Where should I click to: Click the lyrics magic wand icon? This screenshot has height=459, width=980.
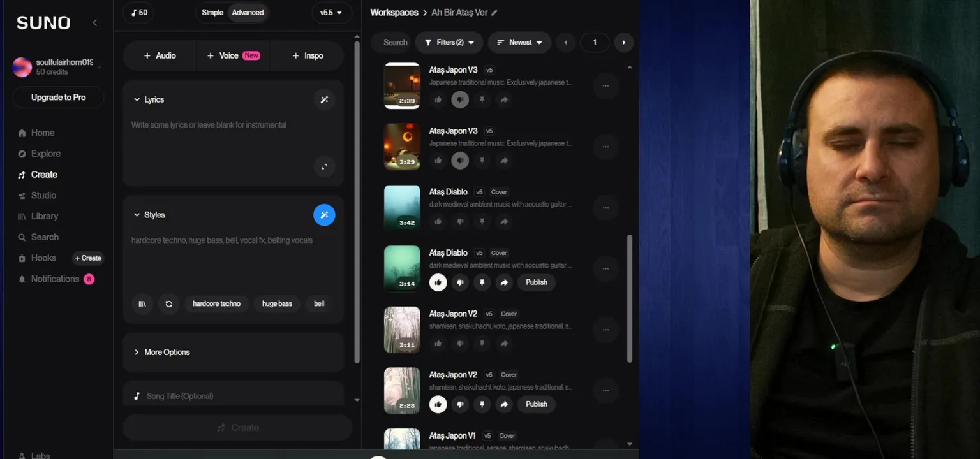tap(324, 99)
